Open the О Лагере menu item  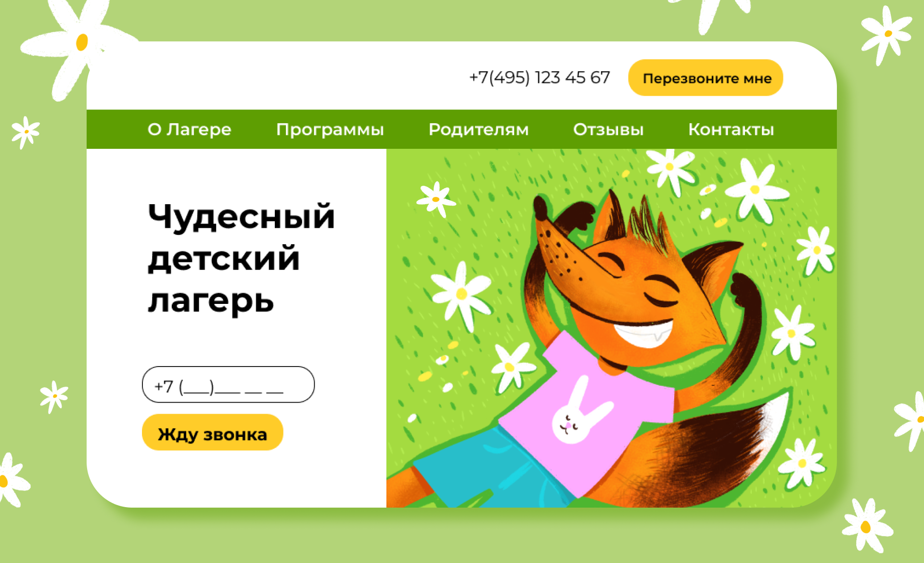[x=189, y=130]
